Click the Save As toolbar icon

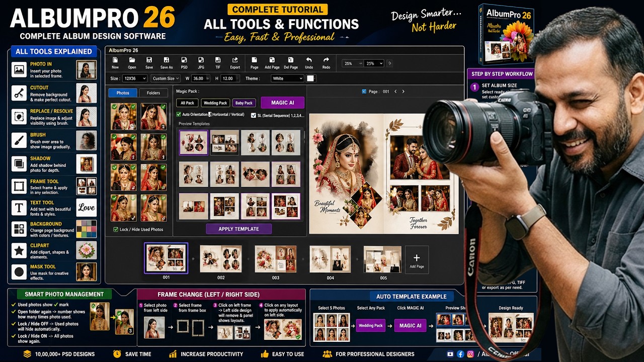point(167,60)
